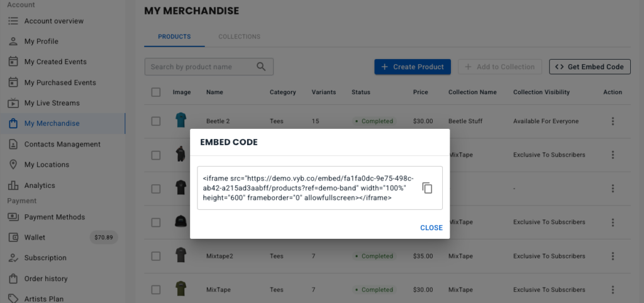Screen dimensions: 644x303
Task: Open the three-dot menu for the Mixtape2 row
Action: pos(613,256)
